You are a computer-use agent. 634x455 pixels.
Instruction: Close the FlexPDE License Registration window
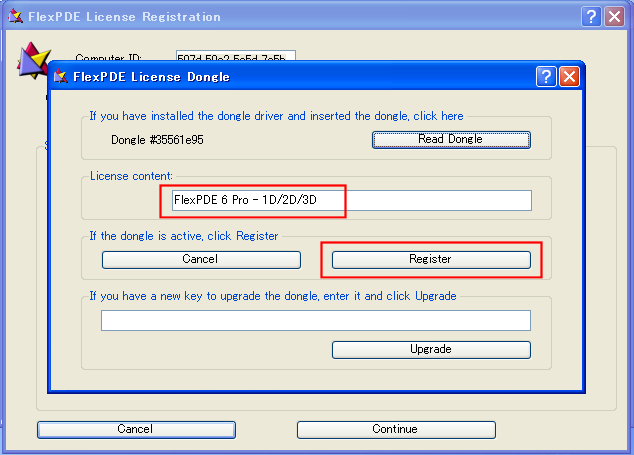(x=615, y=17)
